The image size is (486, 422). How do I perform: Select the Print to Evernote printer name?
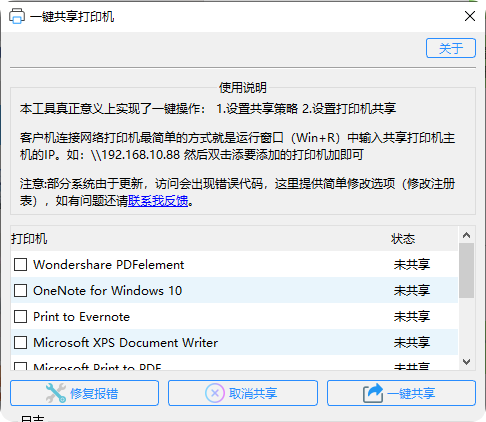[81, 317]
